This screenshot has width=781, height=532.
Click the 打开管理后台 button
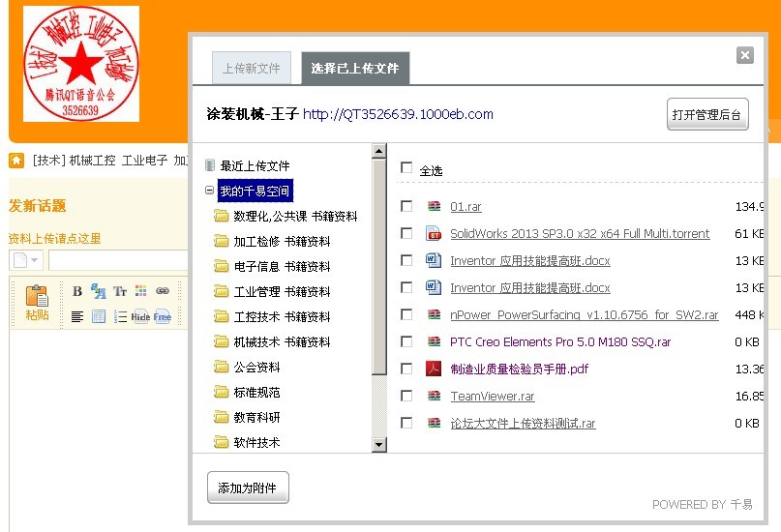click(707, 114)
